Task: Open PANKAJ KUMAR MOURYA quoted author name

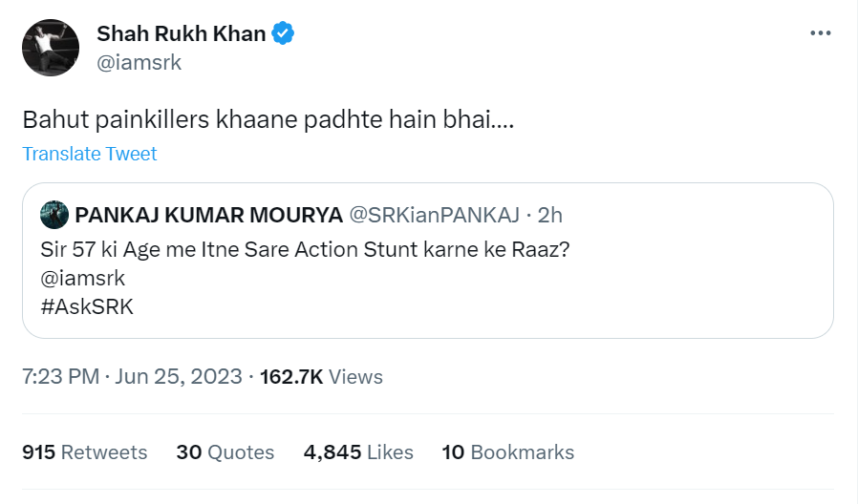Action: 203,215
